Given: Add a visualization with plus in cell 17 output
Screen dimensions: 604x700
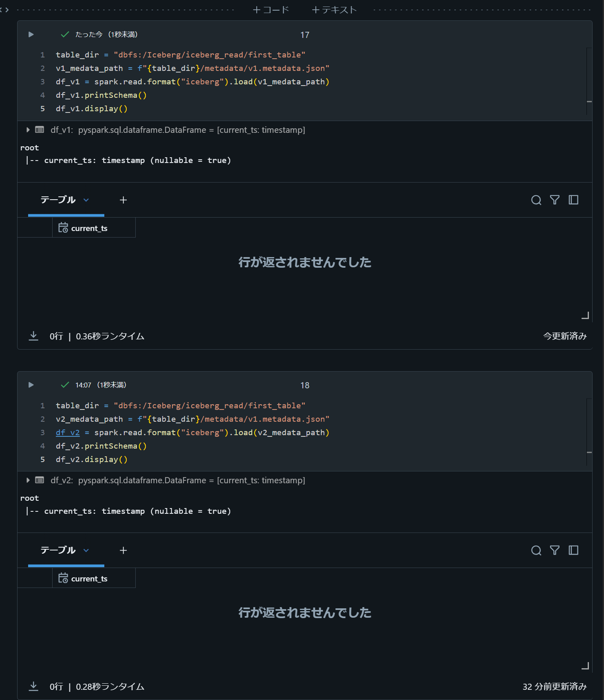Looking at the screenshot, I should pyautogui.click(x=123, y=200).
